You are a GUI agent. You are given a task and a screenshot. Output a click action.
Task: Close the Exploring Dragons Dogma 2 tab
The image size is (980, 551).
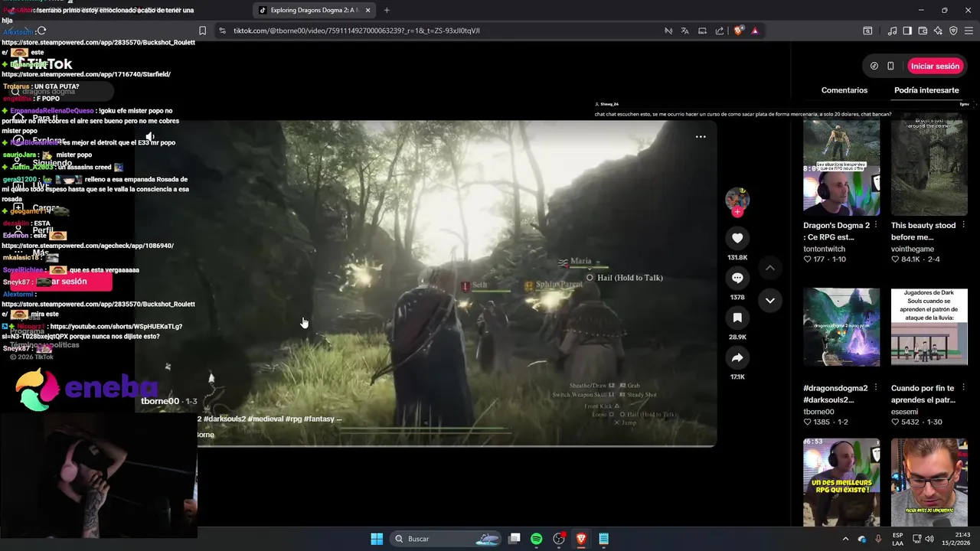(367, 10)
